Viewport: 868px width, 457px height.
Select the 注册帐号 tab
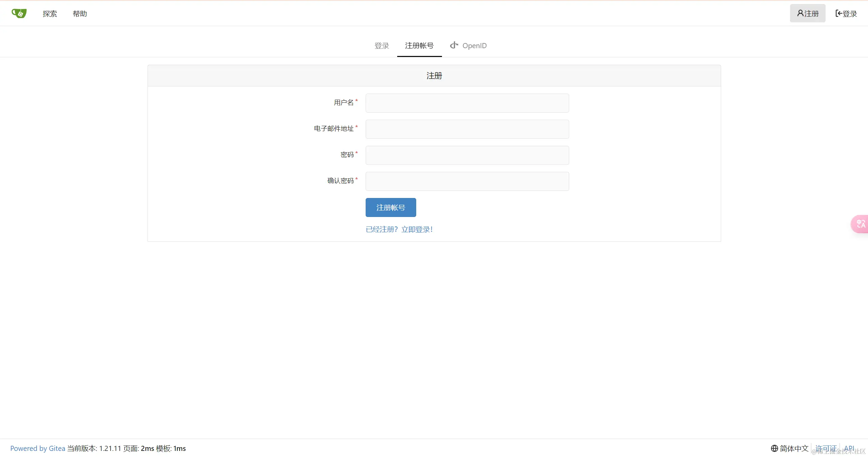(419, 45)
